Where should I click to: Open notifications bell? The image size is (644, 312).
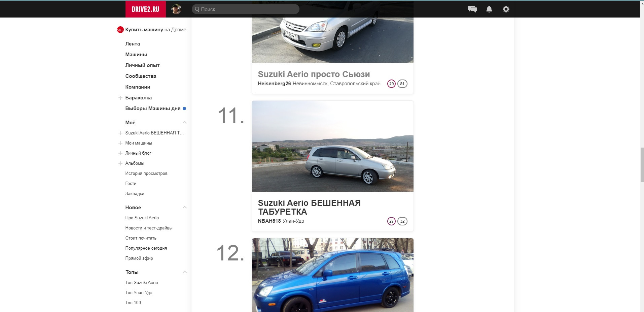(x=489, y=9)
